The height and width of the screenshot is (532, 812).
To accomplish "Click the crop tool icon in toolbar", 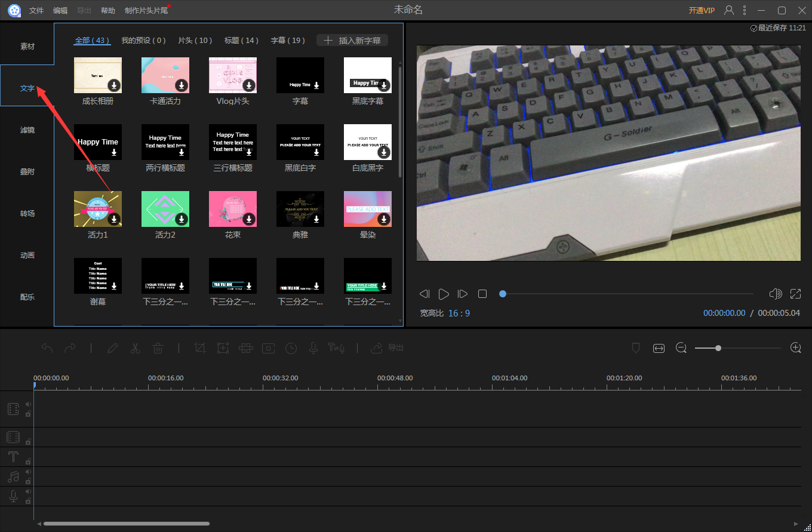I will [201, 348].
